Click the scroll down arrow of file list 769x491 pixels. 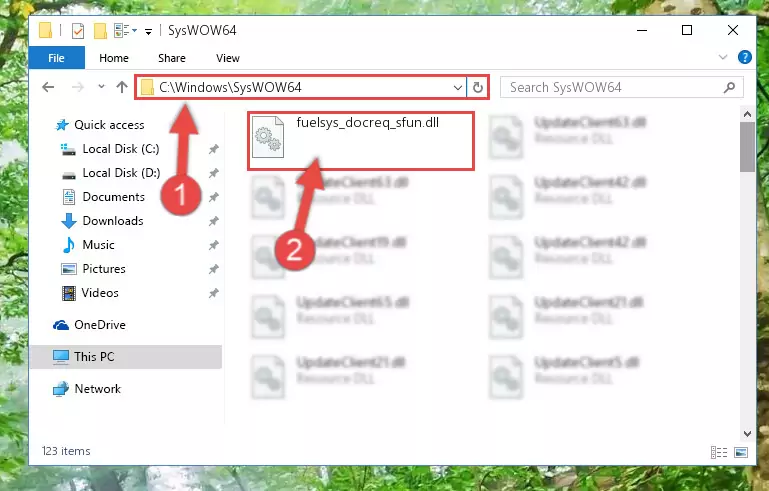click(747, 434)
